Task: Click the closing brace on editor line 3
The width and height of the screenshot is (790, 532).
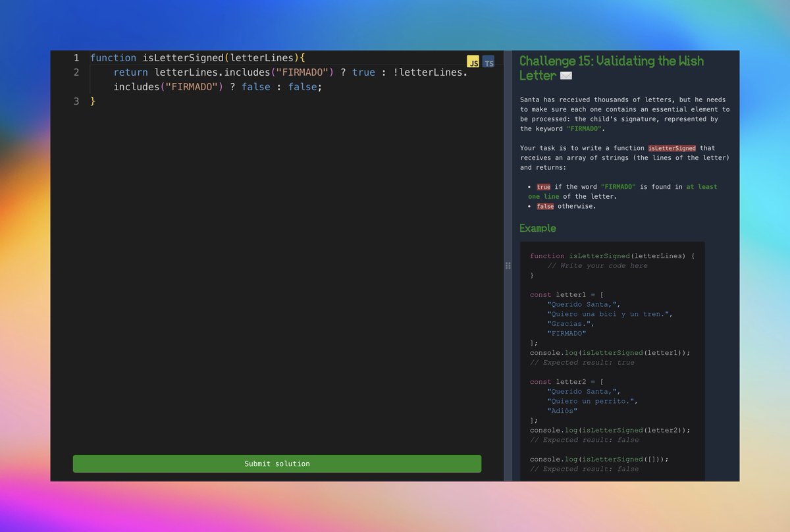Action: [93, 101]
